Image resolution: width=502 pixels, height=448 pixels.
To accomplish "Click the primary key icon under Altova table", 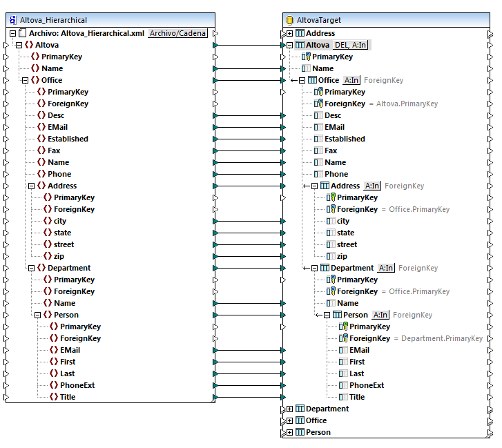I will click(x=306, y=57).
